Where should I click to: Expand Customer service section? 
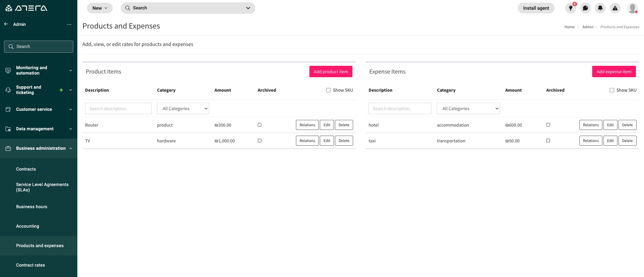click(71, 109)
